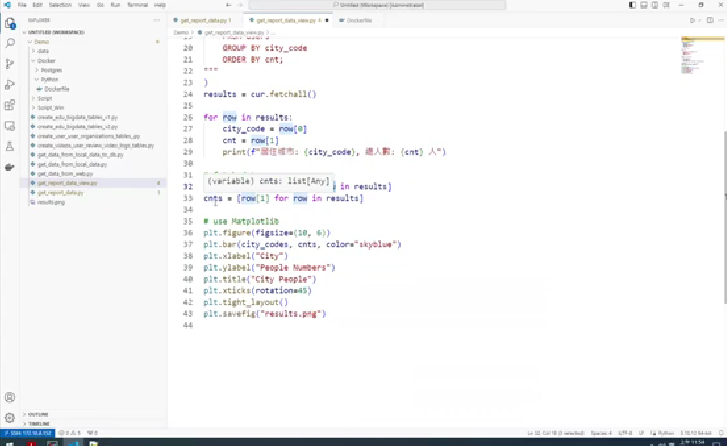Image resolution: width=727 pixels, height=446 pixels.
Task: Open the Customize Layout icon
Action: [x=666, y=5]
